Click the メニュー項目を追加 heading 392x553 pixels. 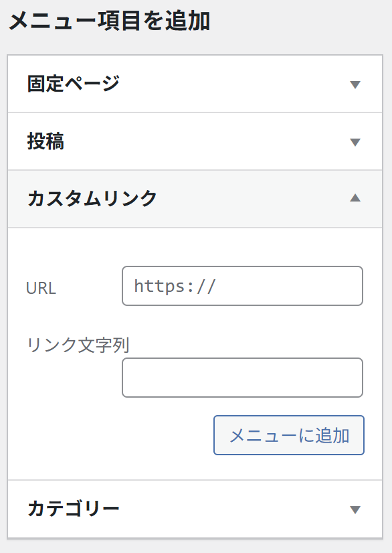(109, 21)
